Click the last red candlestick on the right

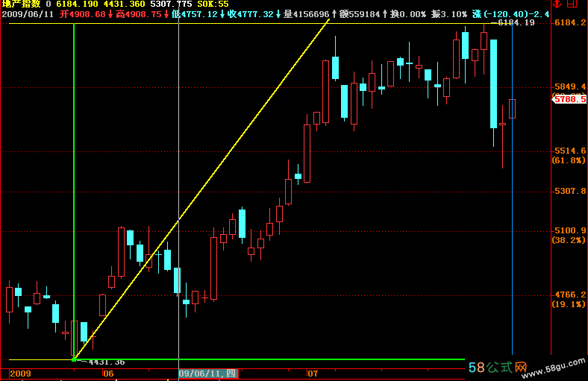pyautogui.click(x=512, y=109)
